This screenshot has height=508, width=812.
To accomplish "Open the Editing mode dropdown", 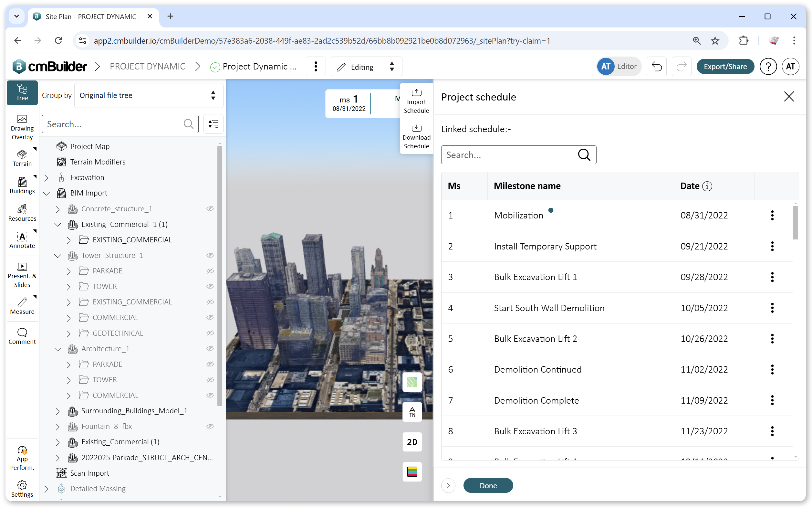I will 366,67.
